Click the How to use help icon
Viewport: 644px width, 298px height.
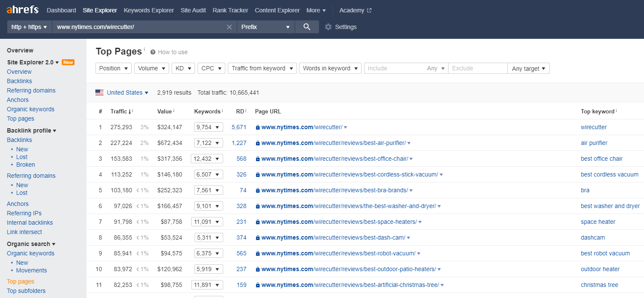pos(153,52)
